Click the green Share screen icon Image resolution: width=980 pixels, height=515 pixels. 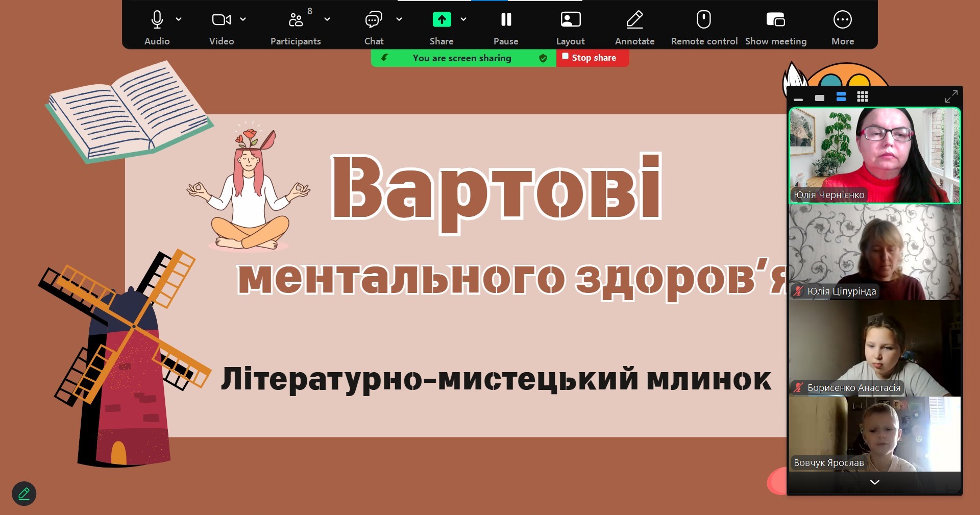click(442, 20)
